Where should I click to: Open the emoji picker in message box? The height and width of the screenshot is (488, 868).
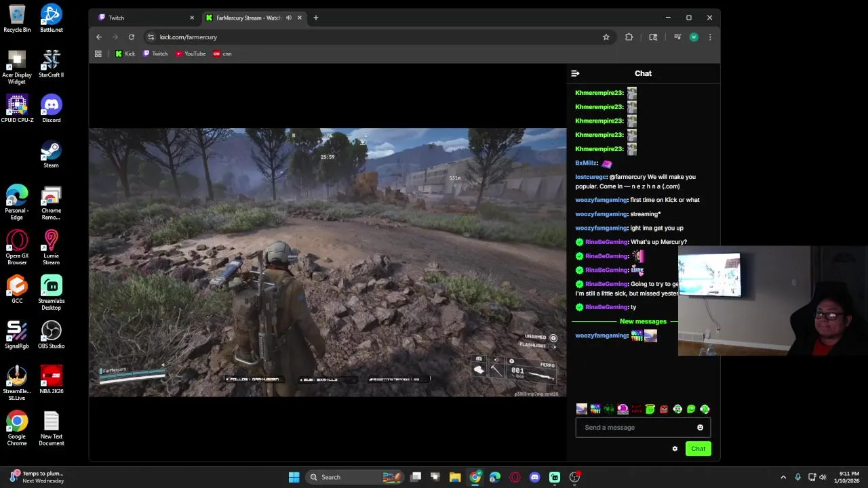tap(700, 428)
